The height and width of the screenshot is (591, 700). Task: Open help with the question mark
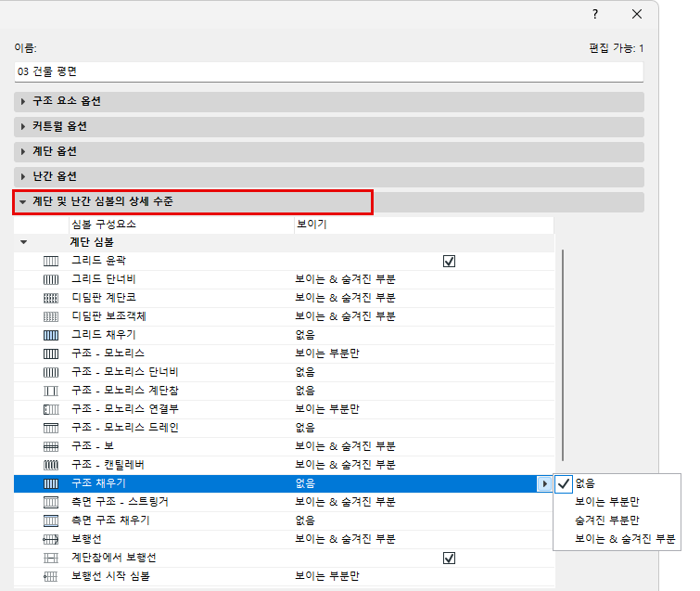point(595,14)
